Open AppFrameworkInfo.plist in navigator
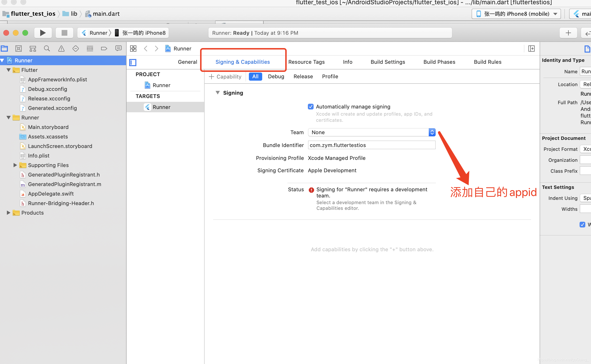591x364 pixels. [58, 79]
